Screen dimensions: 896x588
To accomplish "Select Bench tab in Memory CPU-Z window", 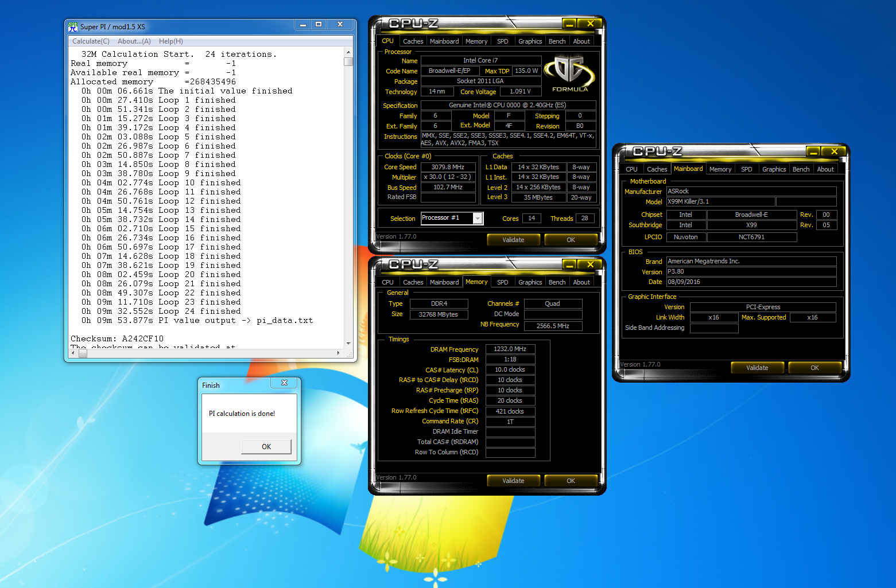I will [x=557, y=282].
